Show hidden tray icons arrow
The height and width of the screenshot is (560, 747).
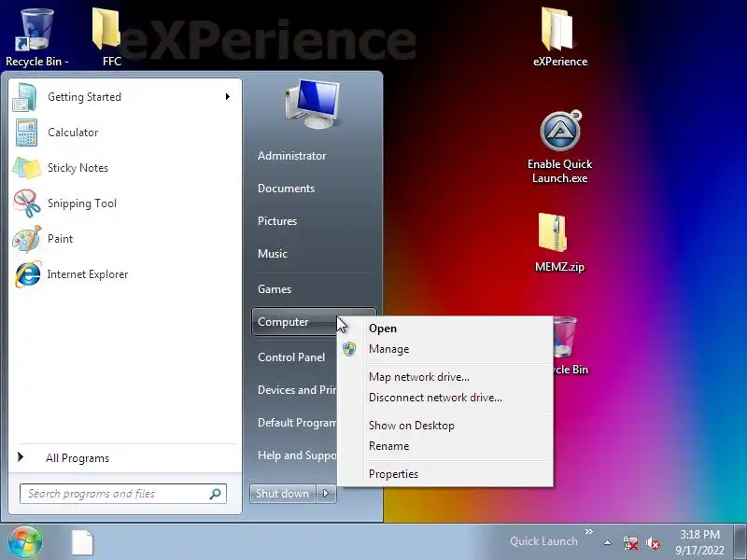(608, 542)
